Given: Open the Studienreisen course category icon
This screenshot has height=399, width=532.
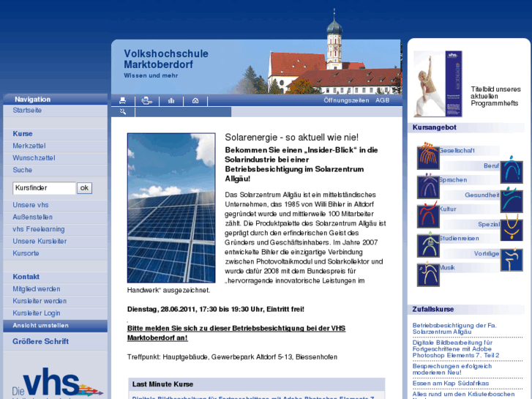Looking at the screenshot, I should [x=428, y=244].
